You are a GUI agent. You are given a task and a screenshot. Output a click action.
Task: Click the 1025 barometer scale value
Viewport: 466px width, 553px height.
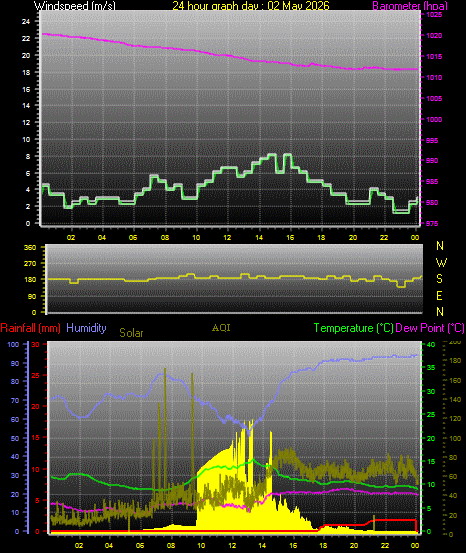434,15
